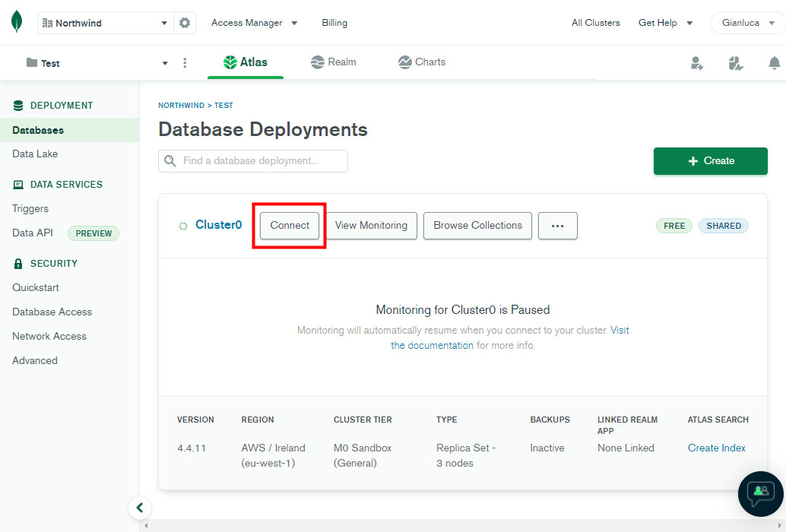786x532 pixels.
Task: Expand the Test project selector arrow
Action: [x=165, y=63]
